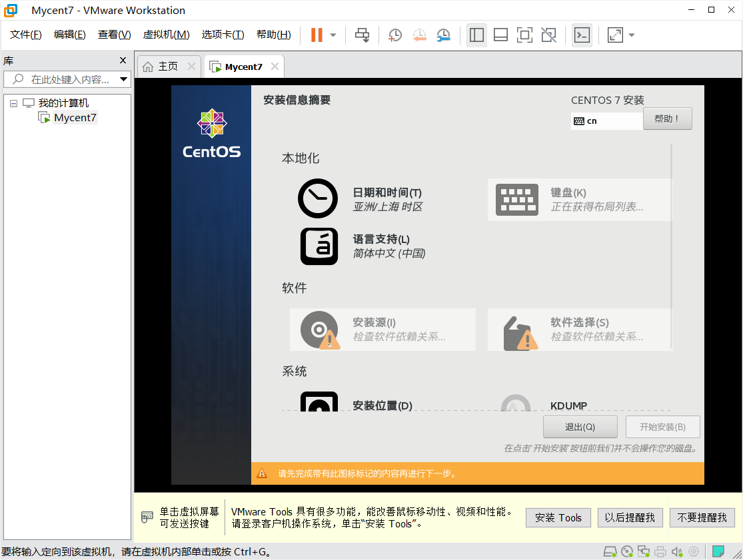Click the greyed round device status icon
This screenshot has height=560, width=743.
(694, 551)
